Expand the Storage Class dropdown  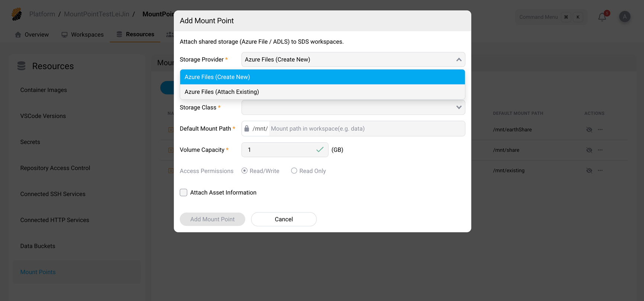click(459, 107)
